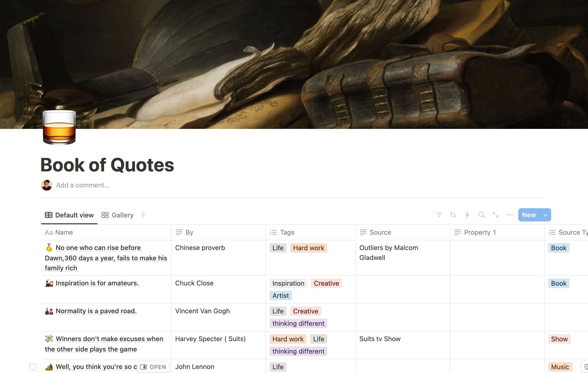Click the Creative tag in Van Gogh row
Viewport: 588px width, 373px height.
305,311
